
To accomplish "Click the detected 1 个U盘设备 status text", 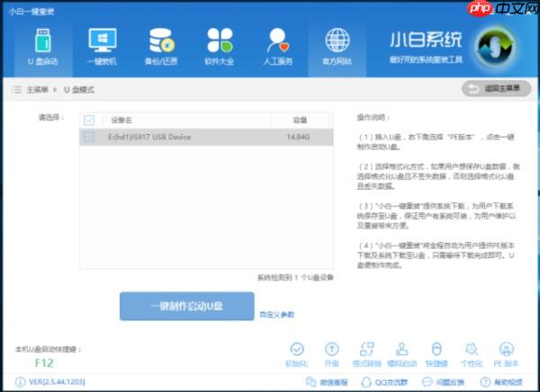I will [295, 278].
